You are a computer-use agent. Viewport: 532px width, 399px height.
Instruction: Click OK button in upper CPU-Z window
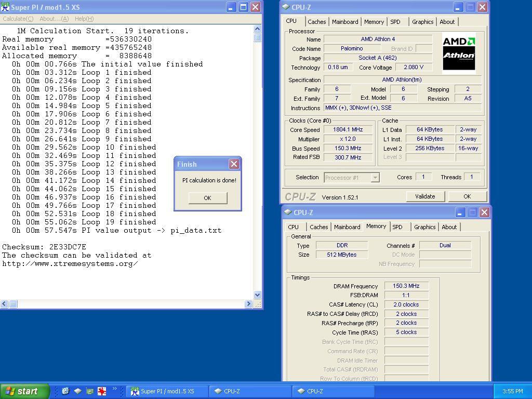click(467, 196)
